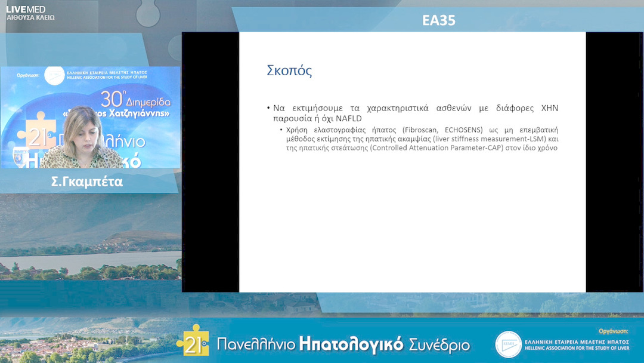Click the LIVEMED logo
Screen dimensions: 644x363
pyautogui.click(x=27, y=10)
